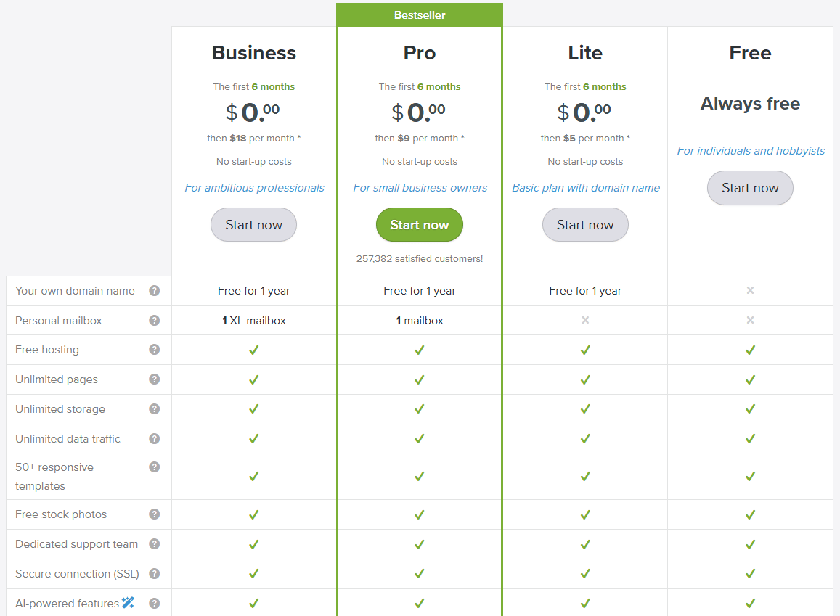Click 'Basic plan with domain name' tagline
840x616 pixels.
[586, 188]
